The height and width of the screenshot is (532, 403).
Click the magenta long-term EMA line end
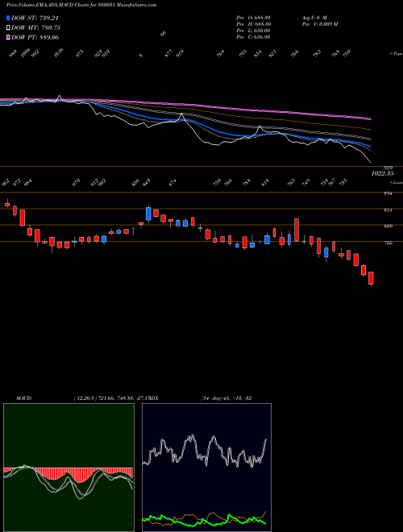(370, 118)
